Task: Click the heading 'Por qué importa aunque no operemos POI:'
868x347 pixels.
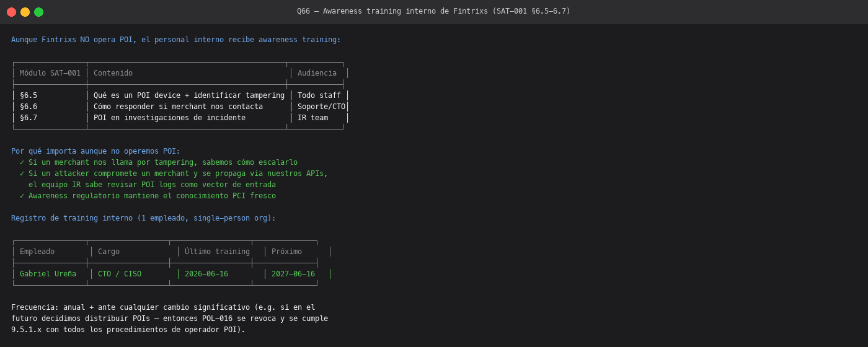Action: coord(95,151)
